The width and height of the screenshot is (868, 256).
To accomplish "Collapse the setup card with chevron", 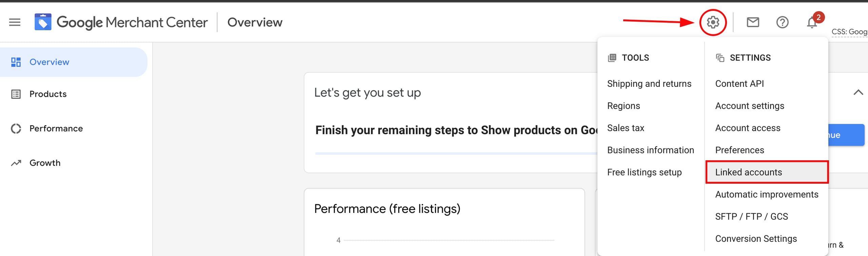I will [x=858, y=92].
